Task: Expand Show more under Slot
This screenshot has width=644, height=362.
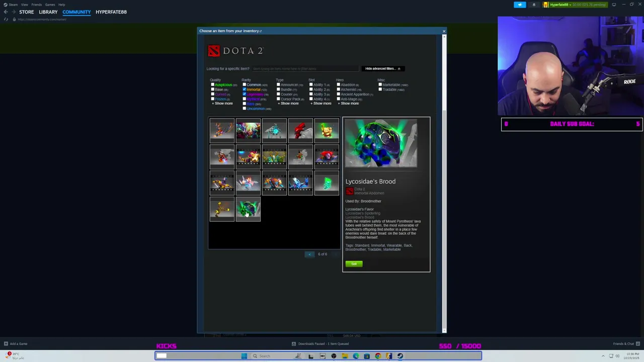Action: [321, 104]
